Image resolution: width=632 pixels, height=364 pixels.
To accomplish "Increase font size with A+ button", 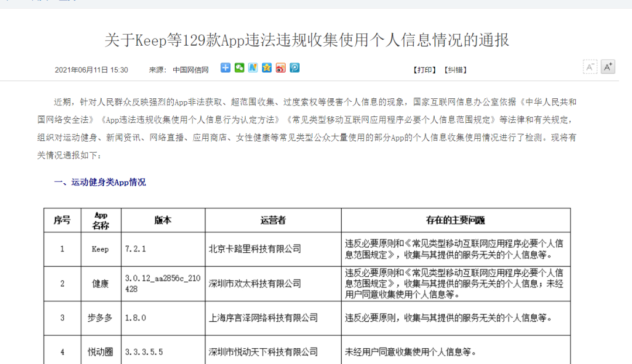I will 608,67.
